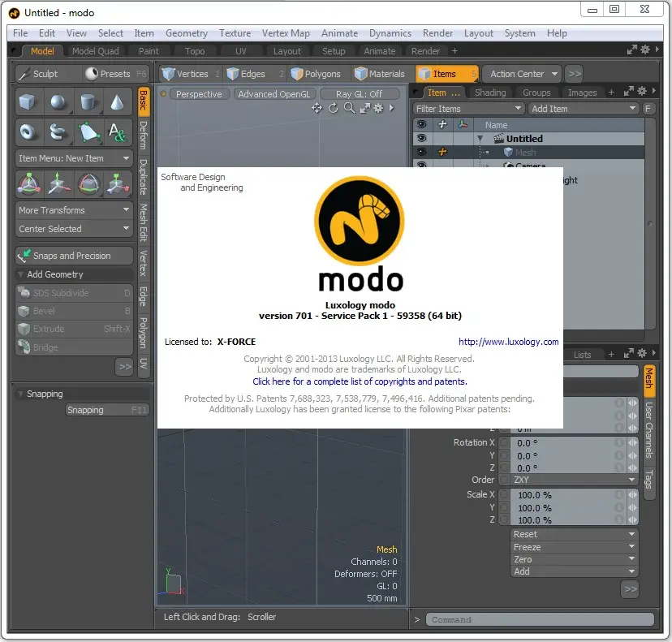Collapse the Add Geometry section
The height and width of the screenshot is (642, 672).
[20, 274]
